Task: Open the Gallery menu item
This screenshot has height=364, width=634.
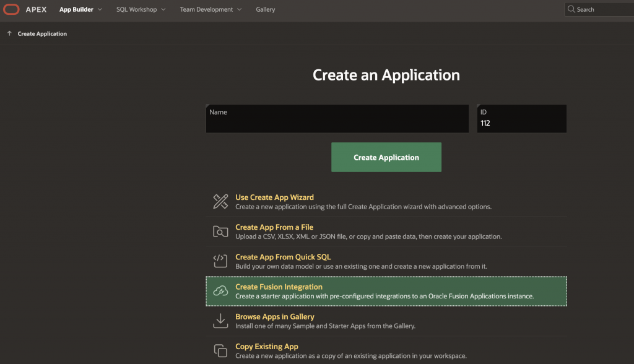Action: click(x=265, y=9)
